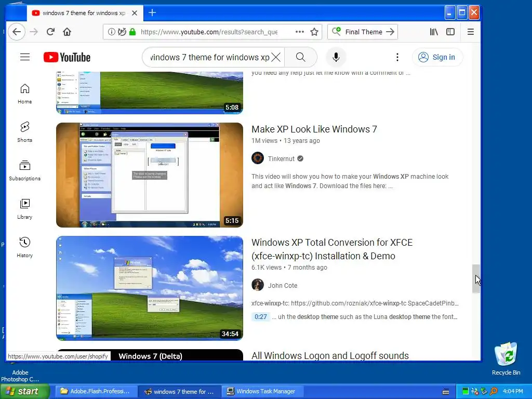The height and width of the screenshot is (399, 532).
Task: Click the browser forward arrow
Action: tap(34, 32)
